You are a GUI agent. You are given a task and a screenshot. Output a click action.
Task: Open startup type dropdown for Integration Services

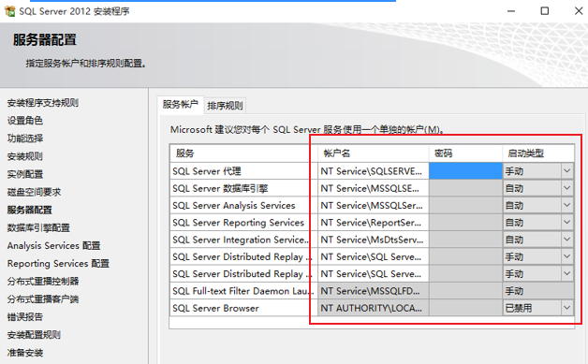click(567, 240)
